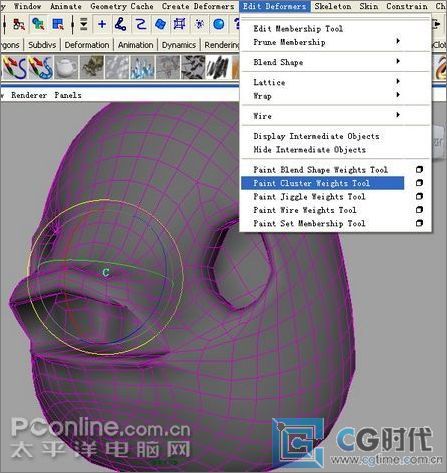Choose Paint Blend Shape Weights Tool
The image size is (447, 473).
point(321,170)
